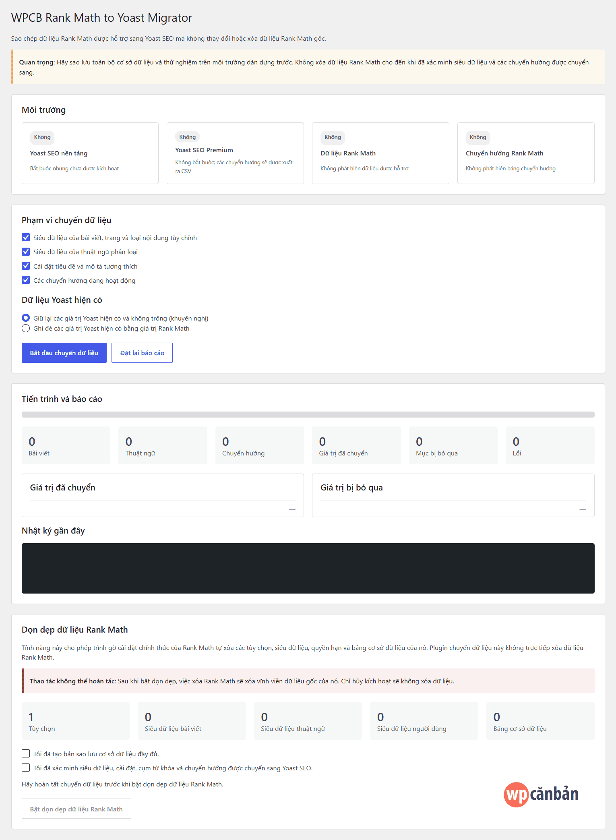Image resolution: width=616 pixels, height=840 pixels.
Task: Click the 'Chuyển hướng' counter label
Action: coord(243,453)
